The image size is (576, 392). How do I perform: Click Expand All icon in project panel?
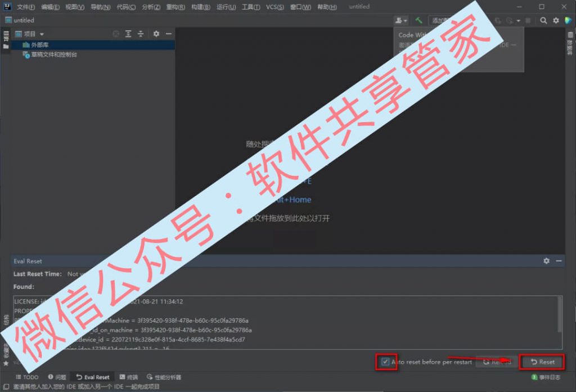click(128, 34)
